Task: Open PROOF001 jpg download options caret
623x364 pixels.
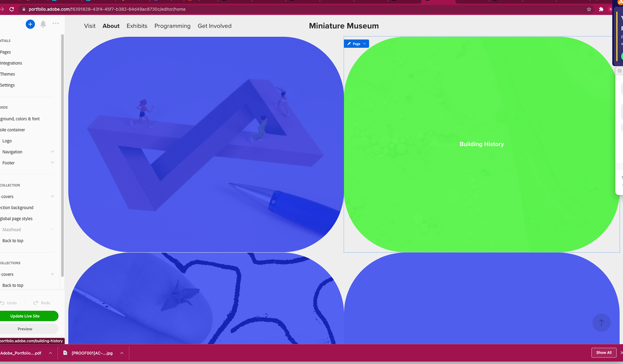Action: [122, 353]
